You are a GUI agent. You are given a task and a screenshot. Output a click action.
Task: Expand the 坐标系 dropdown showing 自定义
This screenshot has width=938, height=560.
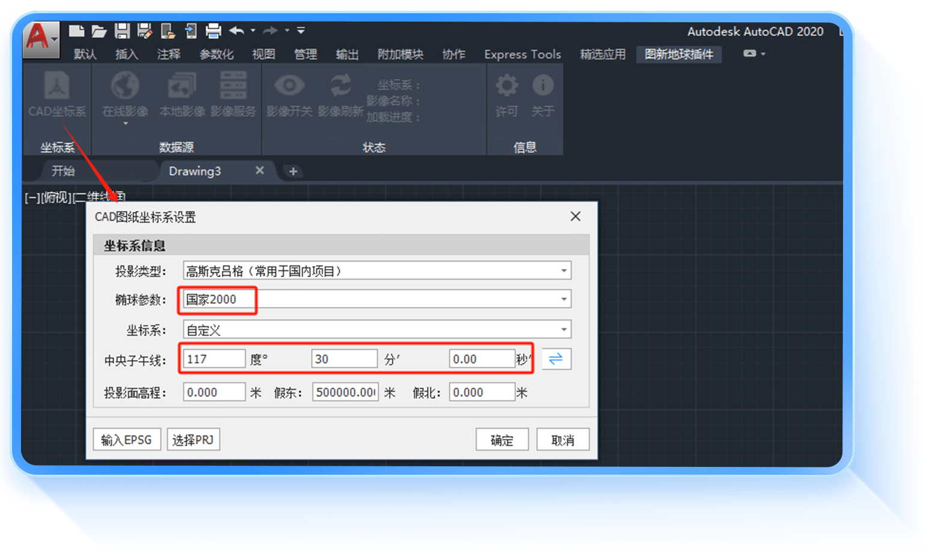pos(563,330)
